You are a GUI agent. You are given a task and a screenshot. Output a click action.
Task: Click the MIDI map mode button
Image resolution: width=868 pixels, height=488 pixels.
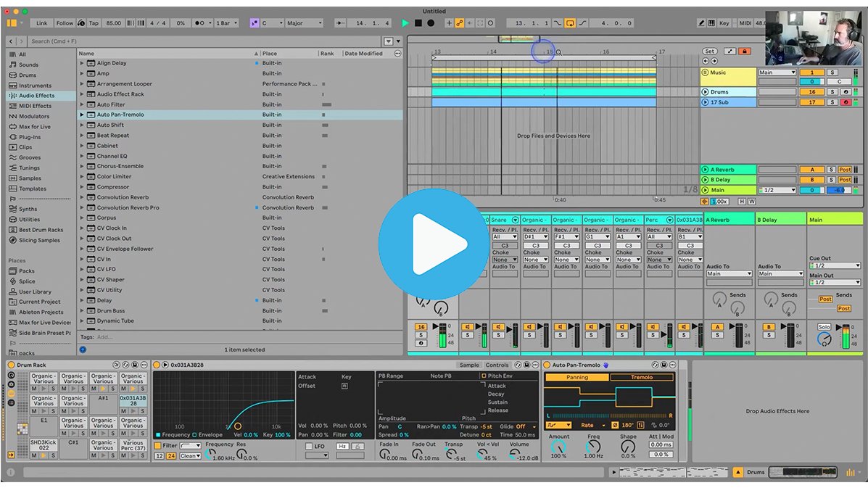click(x=745, y=23)
